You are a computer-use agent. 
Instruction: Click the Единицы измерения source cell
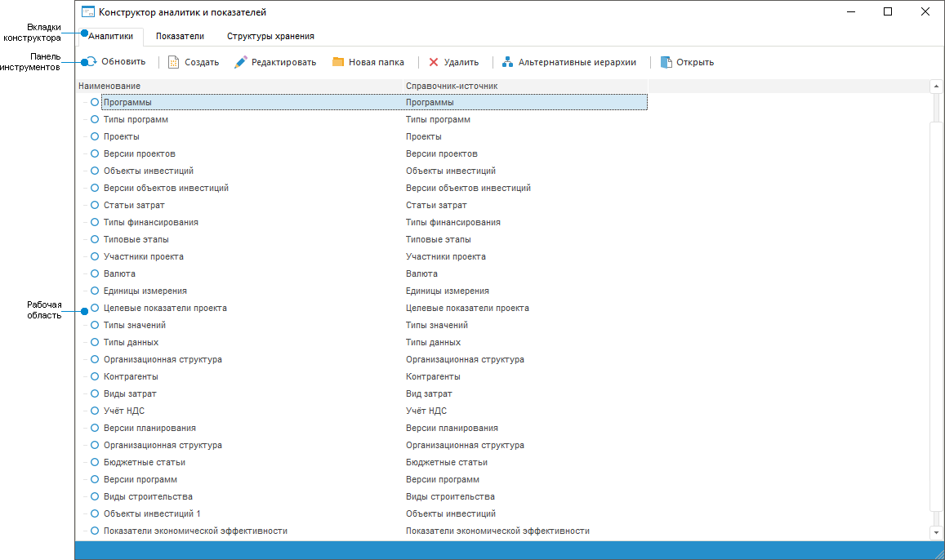click(x=448, y=291)
